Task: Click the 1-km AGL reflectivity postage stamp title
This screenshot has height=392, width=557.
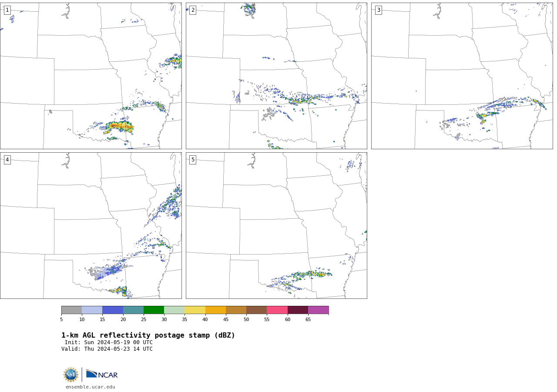Action: (148, 335)
